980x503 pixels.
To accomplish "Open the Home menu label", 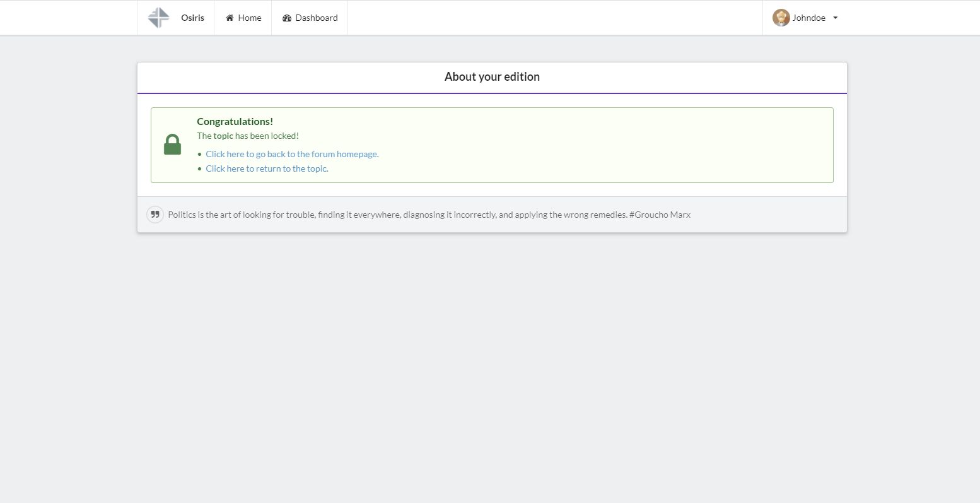I will [x=250, y=18].
